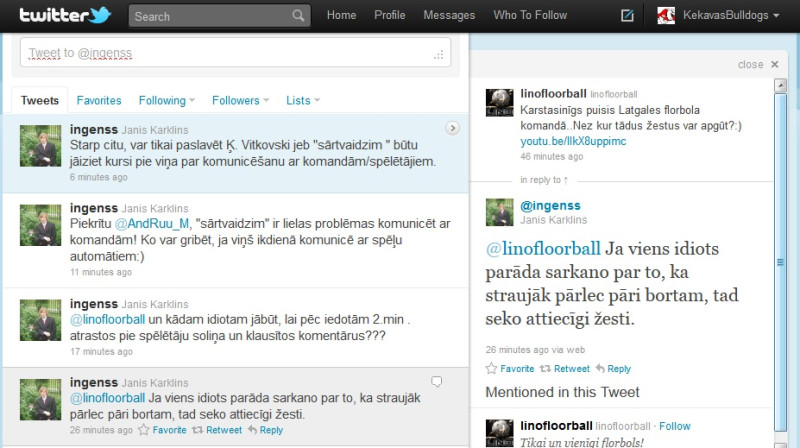Click @linofloorball in large detail tweet

tap(543, 248)
